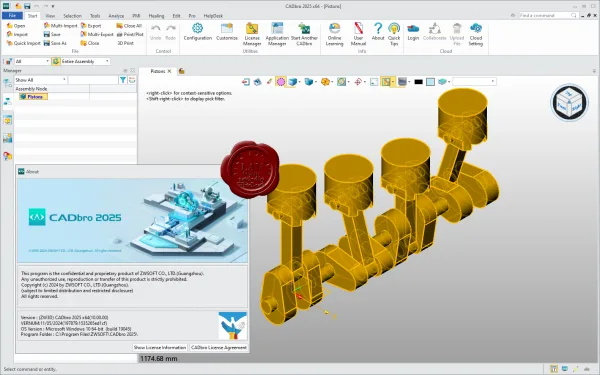The width and height of the screenshot is (600, 375).
Task: Expand the blue cube shading dropdown arrow
Action: tap(299, 82)
